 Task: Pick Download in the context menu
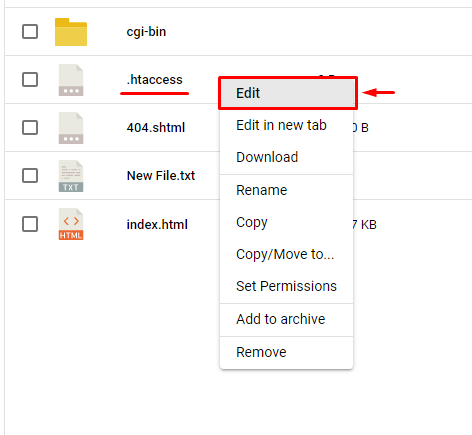tap(287, 157)
